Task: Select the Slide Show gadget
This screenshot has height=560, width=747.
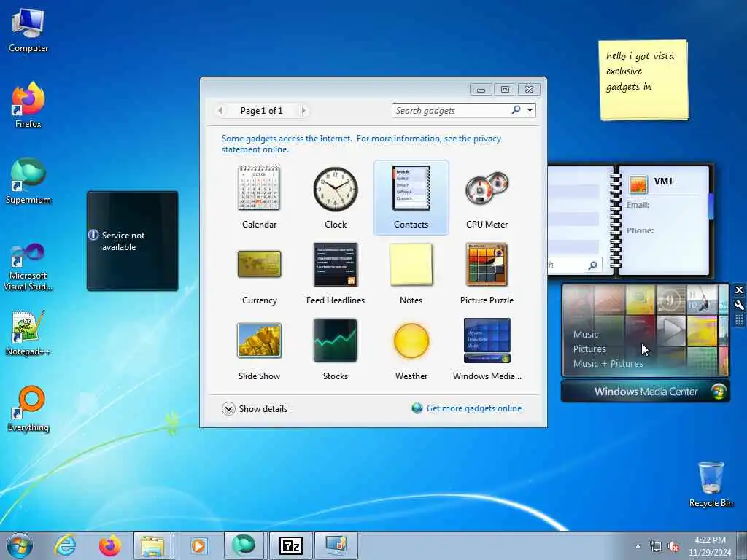Action: pos(259,349)
